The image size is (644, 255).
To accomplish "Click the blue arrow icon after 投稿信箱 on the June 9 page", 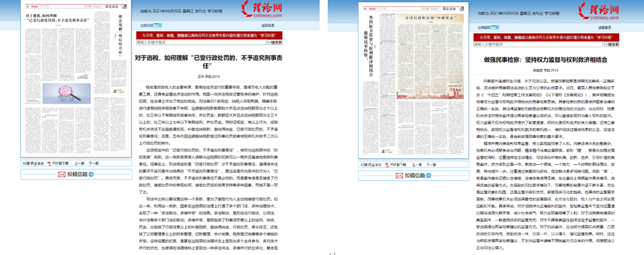I will (91, 174).
